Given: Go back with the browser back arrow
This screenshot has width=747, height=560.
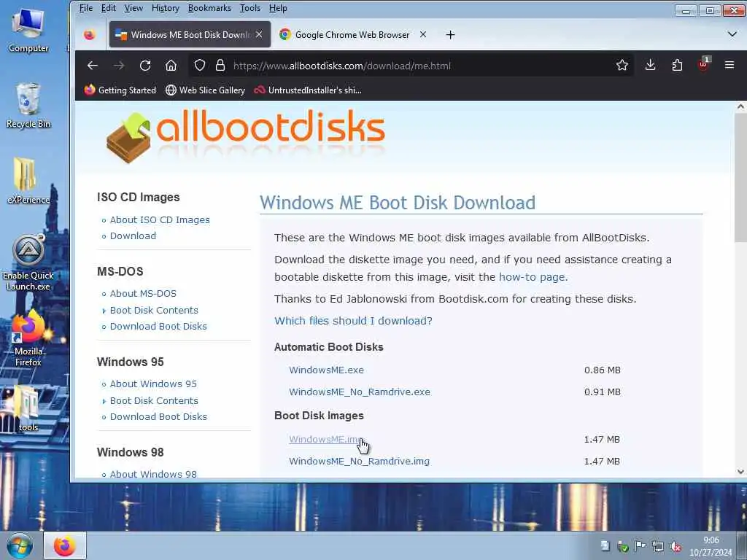Looking at the screenshot, I should click(93, 66).
